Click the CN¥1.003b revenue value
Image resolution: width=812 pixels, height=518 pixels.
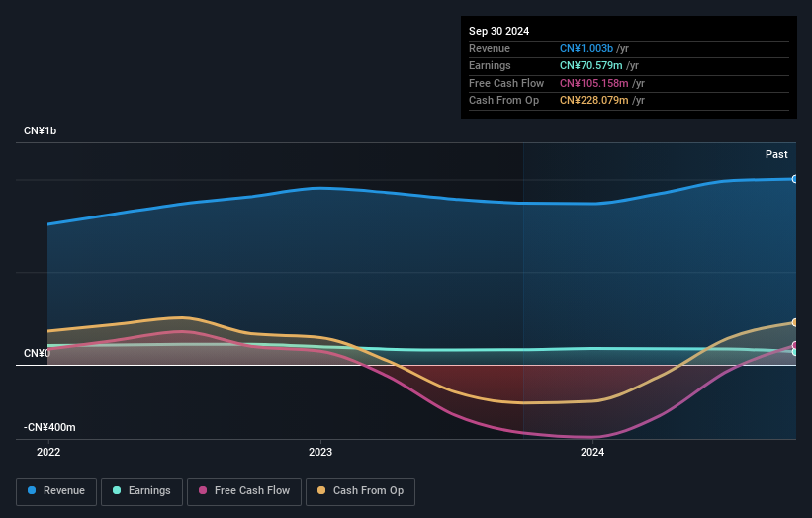tap(586, 48)
